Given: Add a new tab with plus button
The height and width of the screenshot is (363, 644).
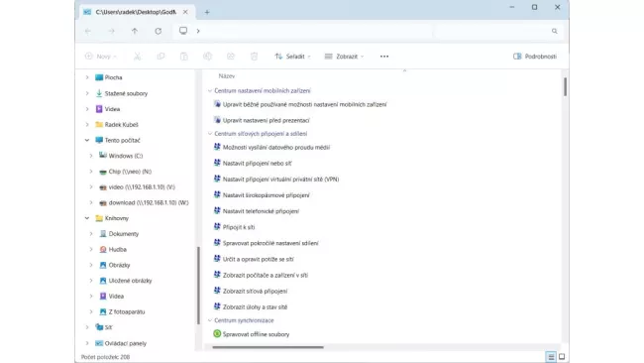Looking at the screenshot, I should [207, 12].
